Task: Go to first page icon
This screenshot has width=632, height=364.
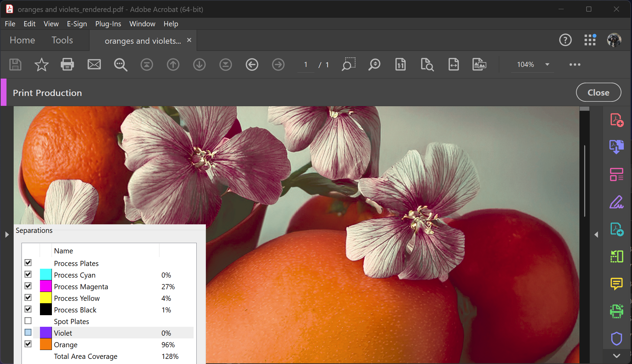Action: click(x=147, y=65)
